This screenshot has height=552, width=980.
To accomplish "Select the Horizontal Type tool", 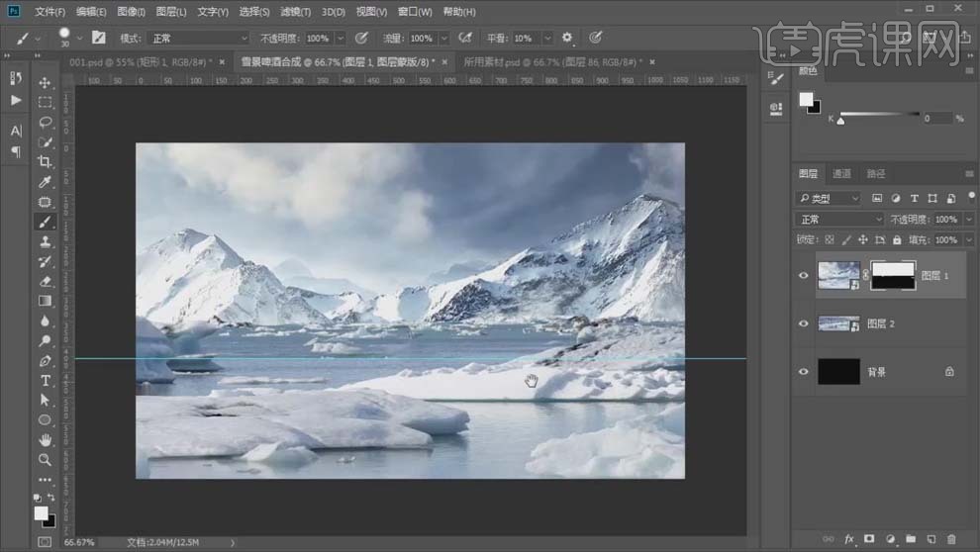I will pyautogui.click(x=46, y=381).
